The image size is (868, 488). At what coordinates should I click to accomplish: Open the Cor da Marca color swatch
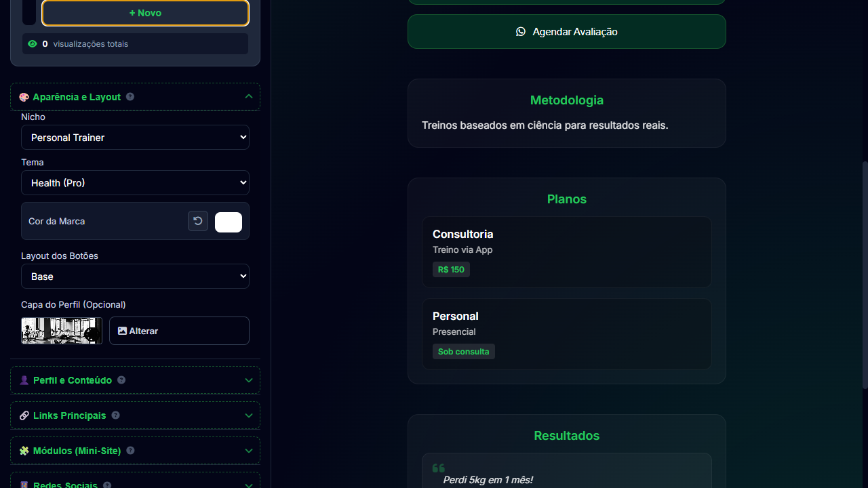pos(229,222)
